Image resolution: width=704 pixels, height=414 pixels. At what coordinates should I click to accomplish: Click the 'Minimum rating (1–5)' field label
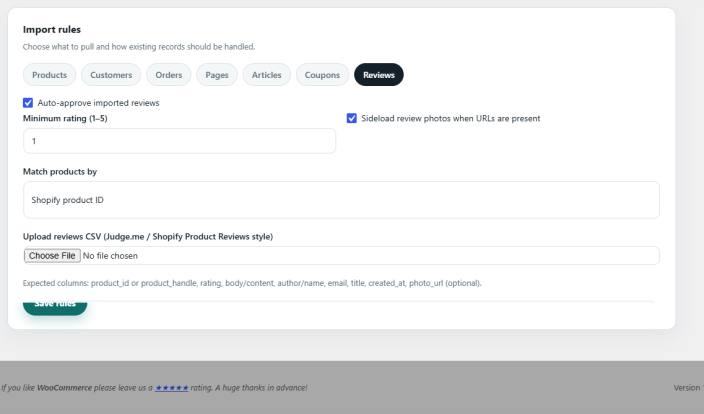point(65,118)
